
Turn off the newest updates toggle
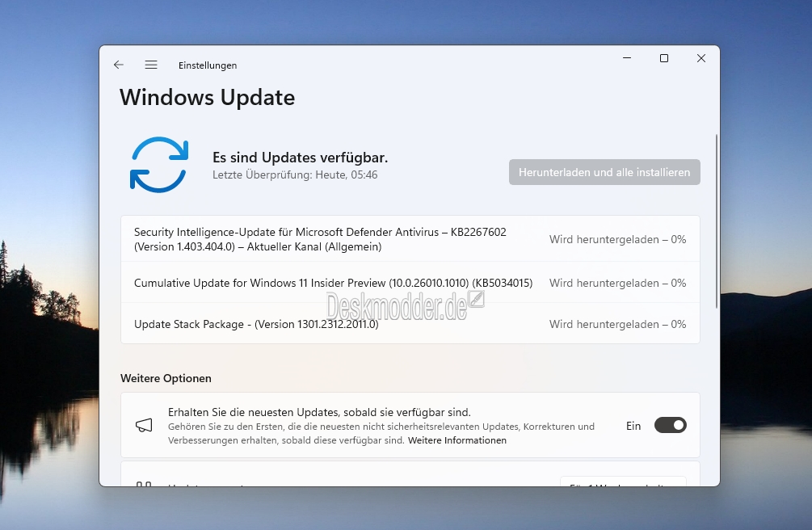coord(670,425)
